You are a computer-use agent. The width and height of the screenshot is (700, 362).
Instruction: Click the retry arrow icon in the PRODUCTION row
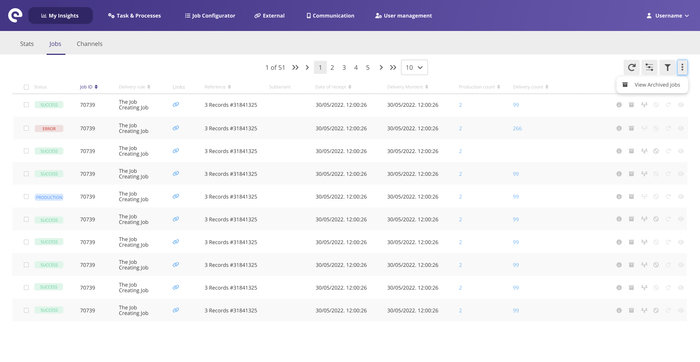pyautogui.click(x=668, y=196)
